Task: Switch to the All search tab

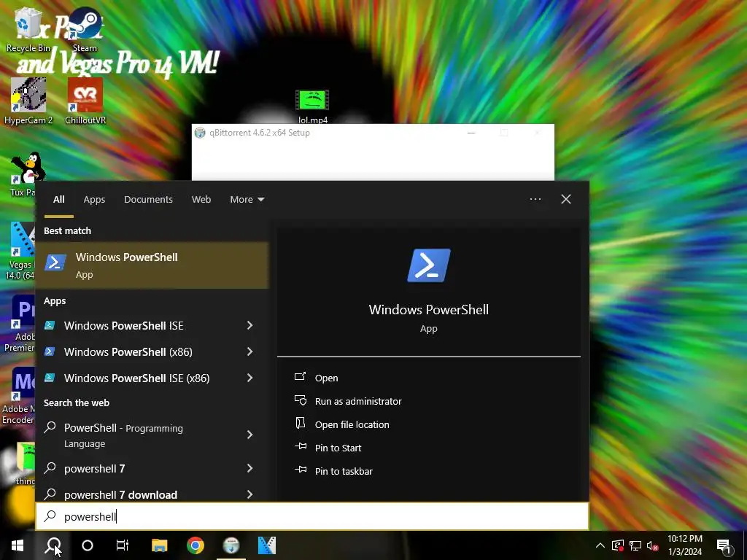Action: tap(58, 200)
